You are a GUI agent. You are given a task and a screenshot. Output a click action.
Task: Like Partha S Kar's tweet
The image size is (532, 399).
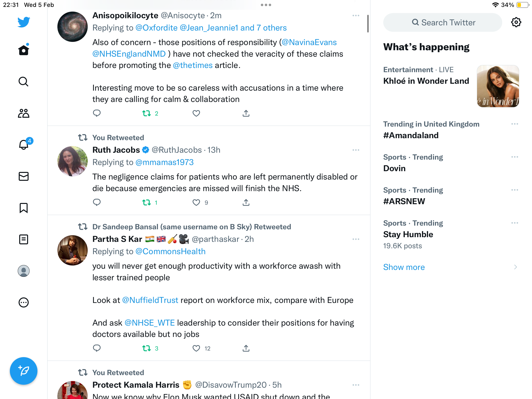coord(196,348)
